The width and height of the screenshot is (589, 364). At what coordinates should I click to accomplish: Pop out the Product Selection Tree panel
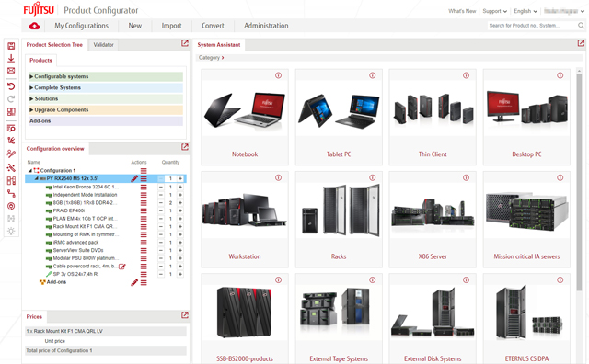pyautogui.click(x=184, y=43)
